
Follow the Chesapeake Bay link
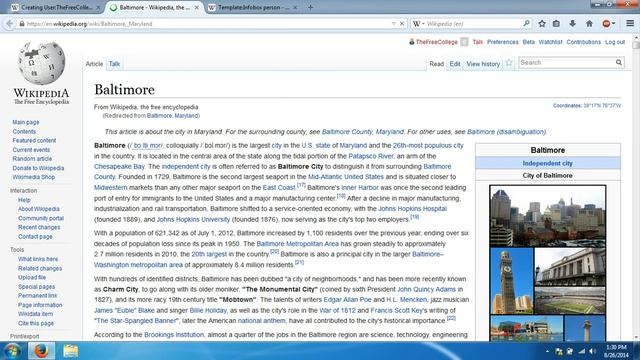[x=119, y=167]
